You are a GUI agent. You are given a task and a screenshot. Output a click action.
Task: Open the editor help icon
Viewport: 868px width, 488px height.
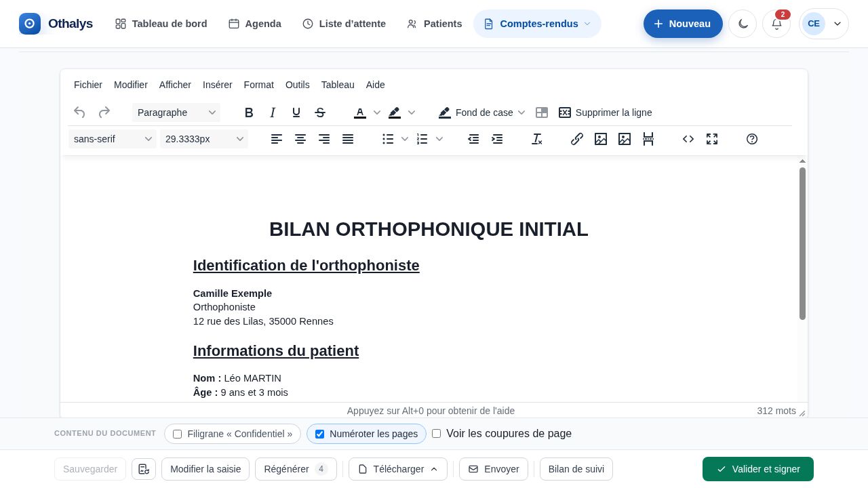click(x=752, y=139)
